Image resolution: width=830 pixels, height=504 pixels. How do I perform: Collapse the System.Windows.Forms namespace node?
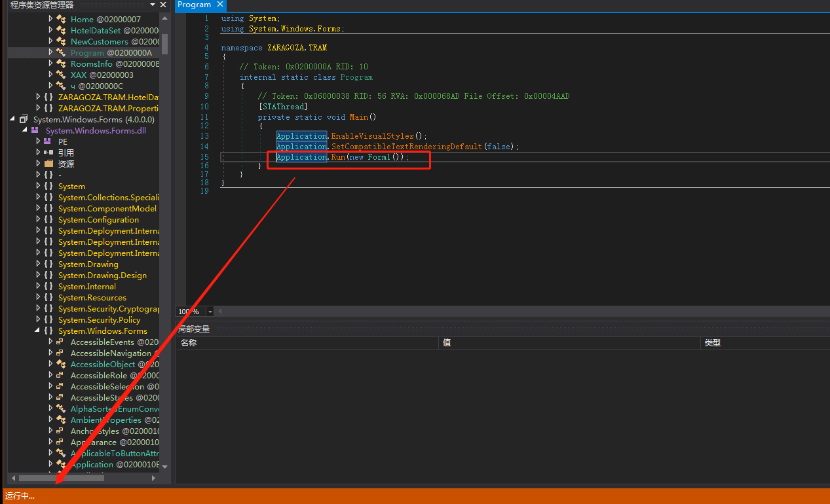(39, 331)
